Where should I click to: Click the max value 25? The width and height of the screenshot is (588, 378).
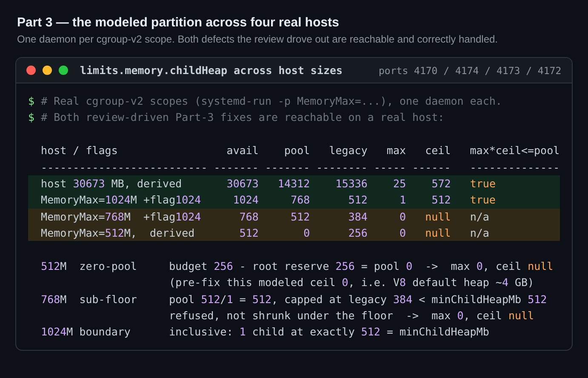pyautogui.click(x=400, y=184)
